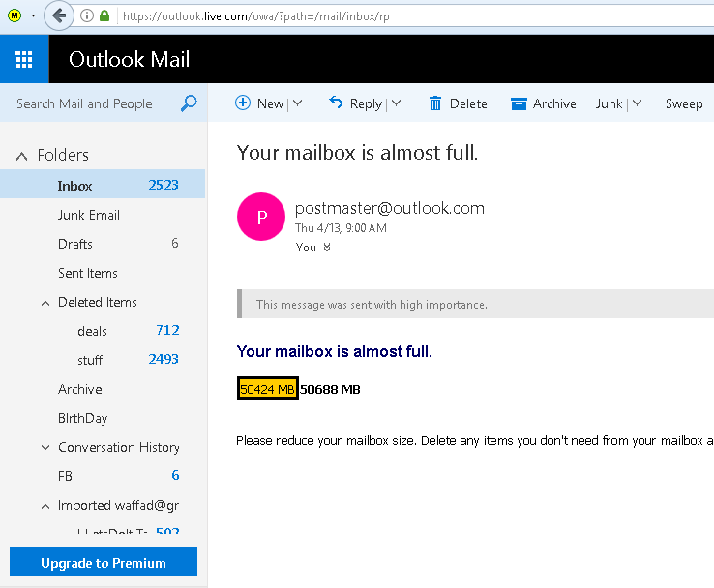This screenshot has width=714, height=588.
Task: Click the high importance notice banner
Action: [475, 304]
